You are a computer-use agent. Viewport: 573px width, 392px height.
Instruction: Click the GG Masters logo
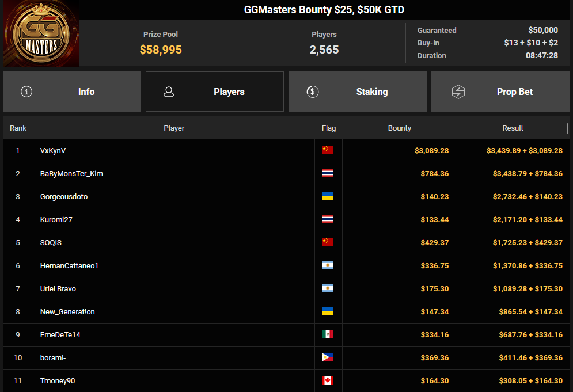pos(40,33)
